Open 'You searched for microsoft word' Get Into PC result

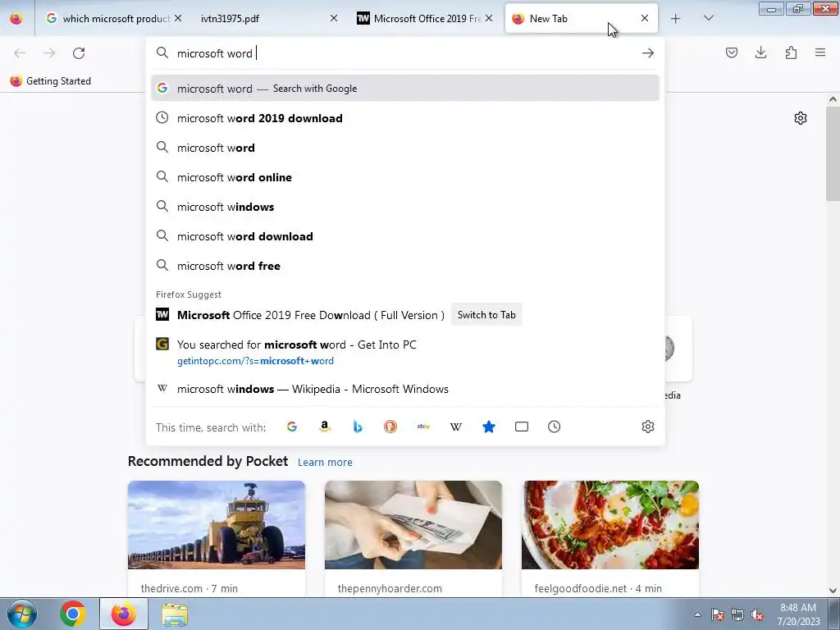[405, 352]
